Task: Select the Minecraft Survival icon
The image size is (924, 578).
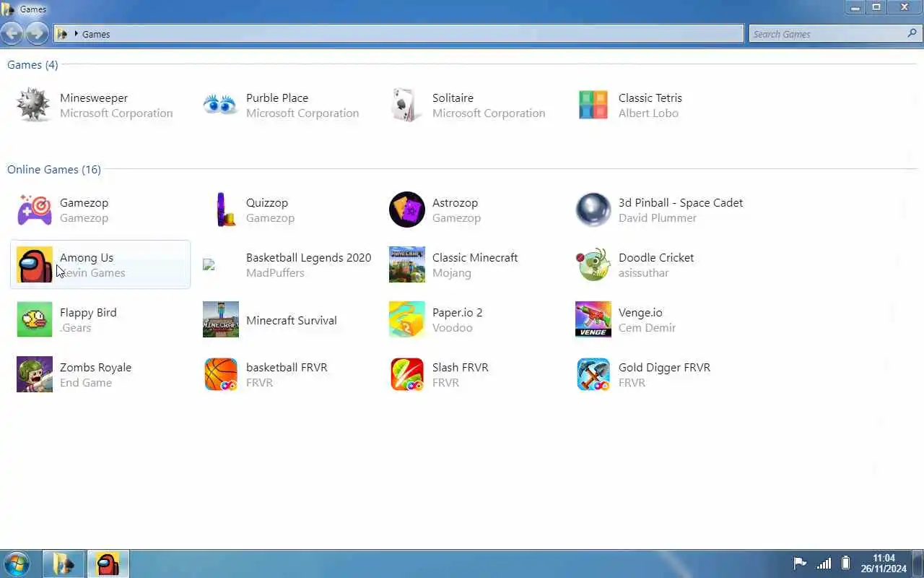Action: 221,319
